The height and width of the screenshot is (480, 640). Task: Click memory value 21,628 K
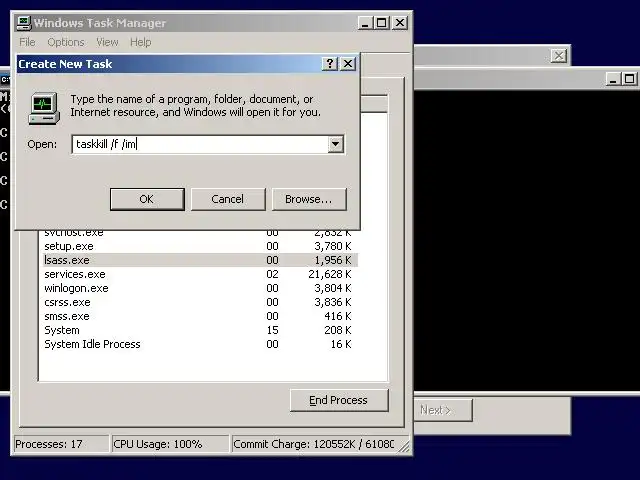click(x=330, y=274)
